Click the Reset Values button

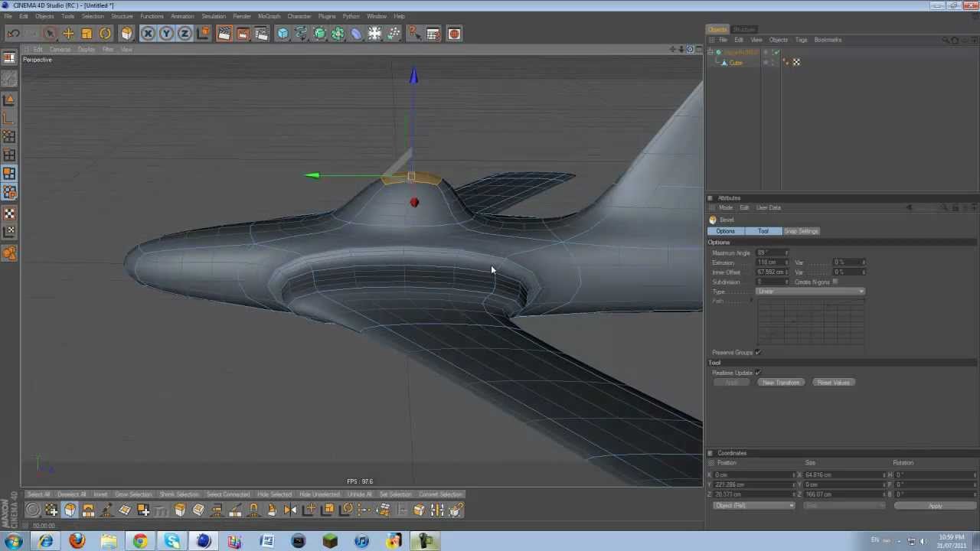(x=833, y=383)
